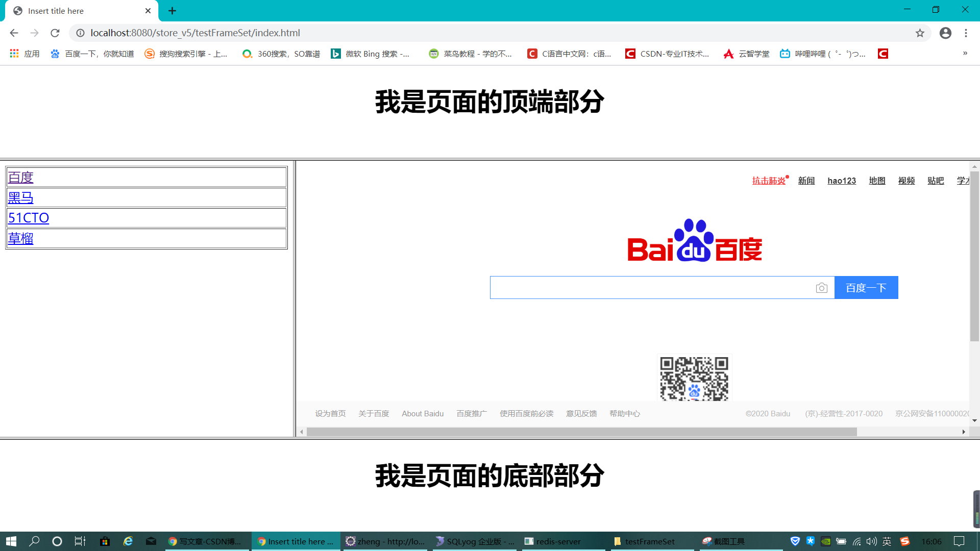Click the horizontal scrollbar right arrow
Viewport: 980px width, 551px height.
tap(963, 432)
